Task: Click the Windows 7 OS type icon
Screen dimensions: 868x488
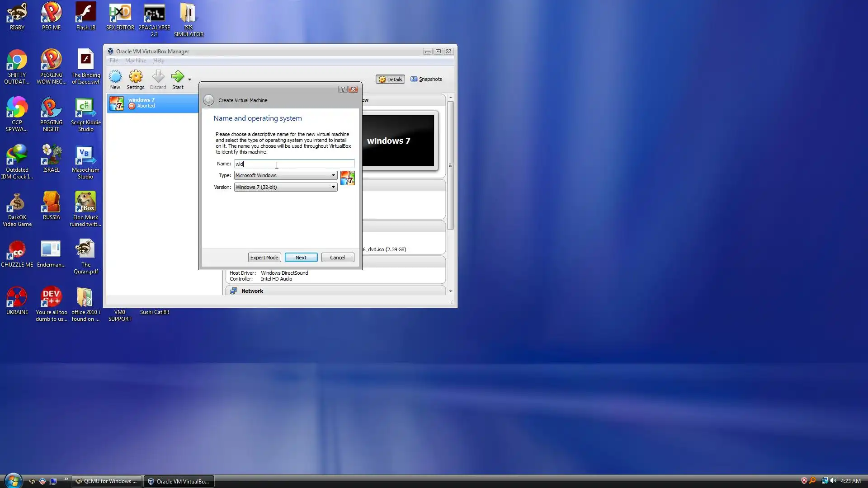Action: click(347, 178)
